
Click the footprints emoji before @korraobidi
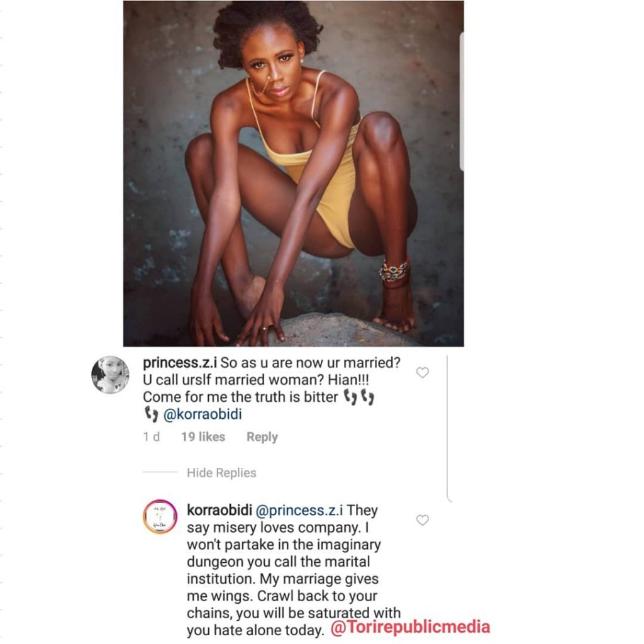click(151, 414)
